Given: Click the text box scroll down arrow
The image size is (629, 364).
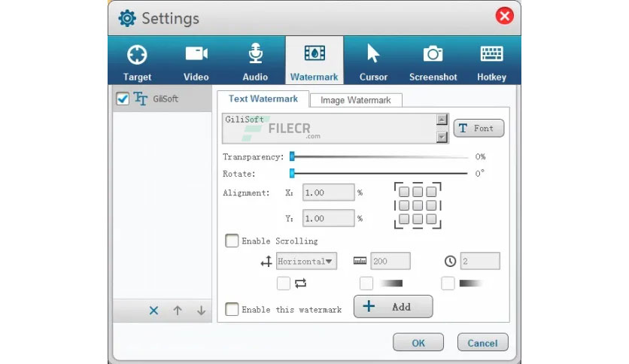Looking at the screenshot, I should coord(442,137).
